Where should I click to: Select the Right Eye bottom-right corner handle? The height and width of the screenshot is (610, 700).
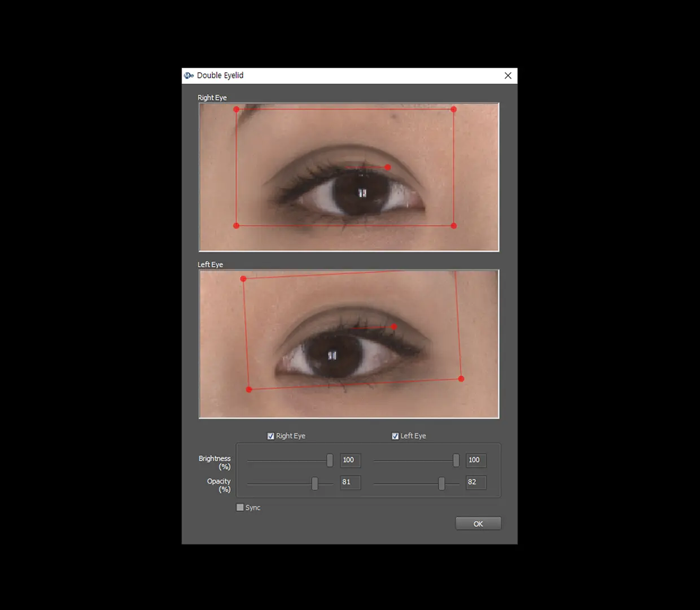[x=454, y=226]
